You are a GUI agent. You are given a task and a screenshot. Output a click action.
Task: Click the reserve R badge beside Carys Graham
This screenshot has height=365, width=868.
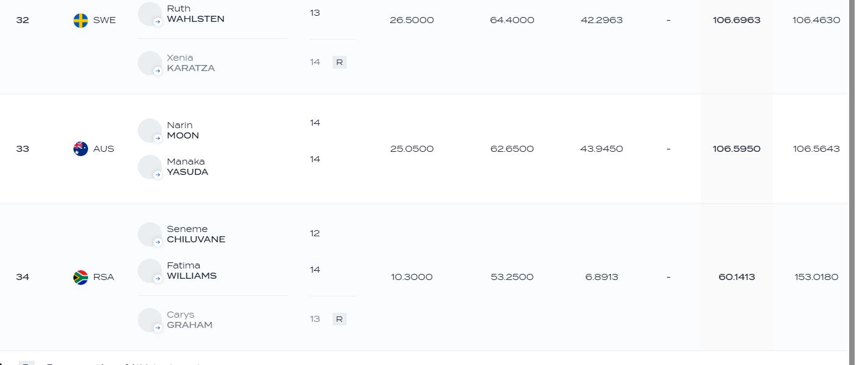(x=339, y=319)
